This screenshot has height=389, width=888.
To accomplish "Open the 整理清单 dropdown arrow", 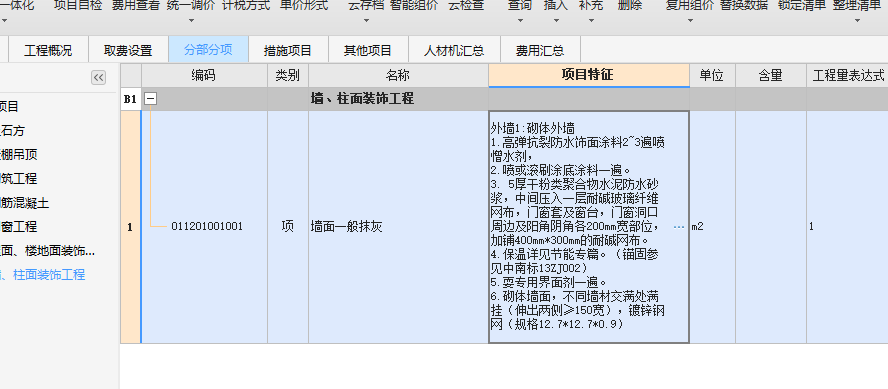I will pyautogui.click(x=857, y=21).
